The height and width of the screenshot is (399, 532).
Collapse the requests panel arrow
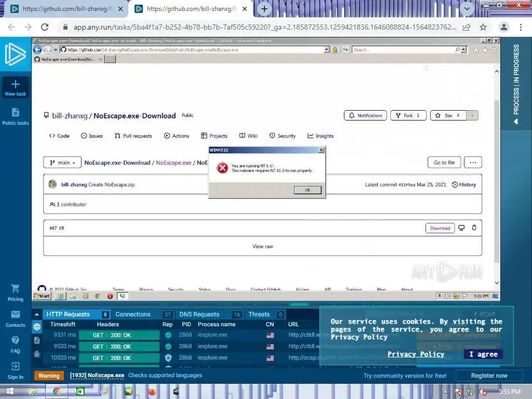(x=37, y=314)
